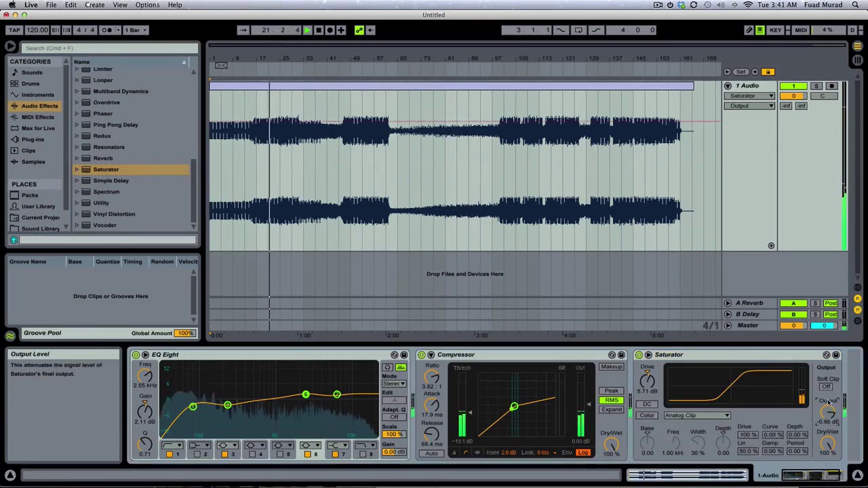Screen dimensions: 868x488
Task: Activate the Draw Mode pencil
Action: click(x=749, y=30)
